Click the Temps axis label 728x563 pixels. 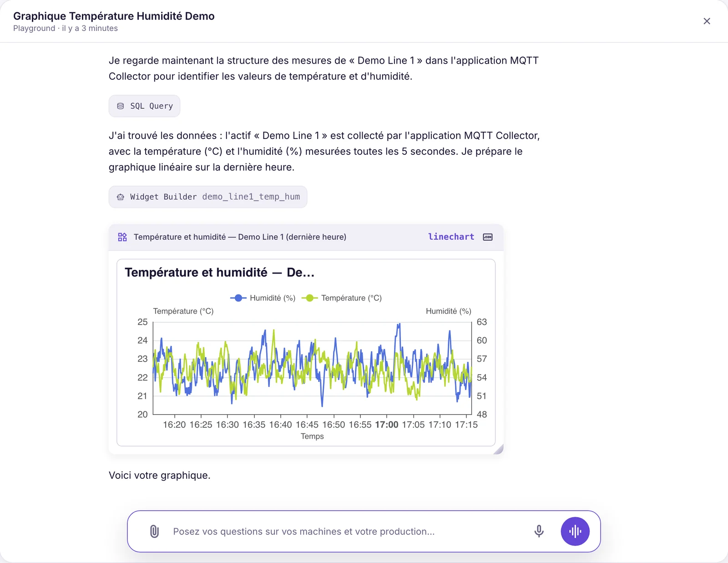pyautogui.click(x=312, y=436)
